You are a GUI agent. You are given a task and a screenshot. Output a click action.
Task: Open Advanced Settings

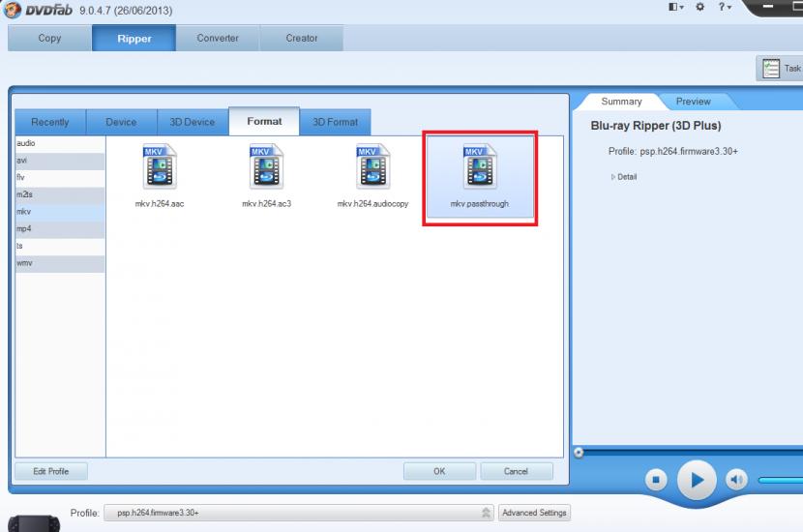(534, 513)
